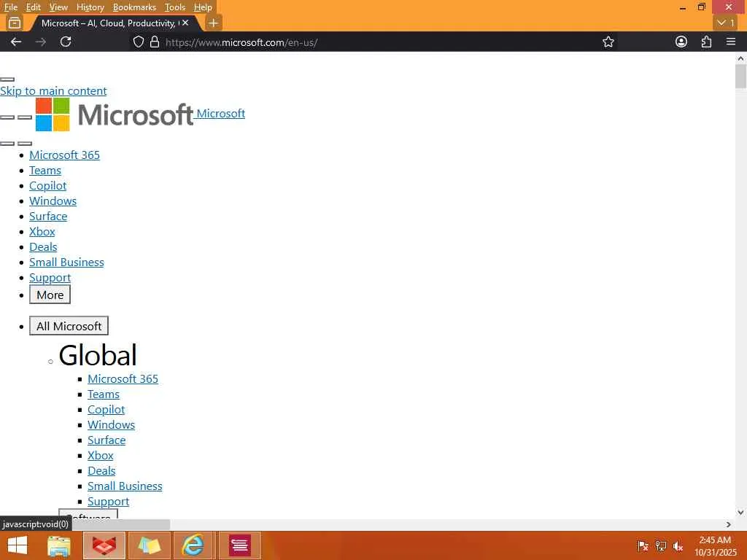Open the system tray clock and date
Image resolution: width=747 pixels, height=560 pixels.
(715, 545)
